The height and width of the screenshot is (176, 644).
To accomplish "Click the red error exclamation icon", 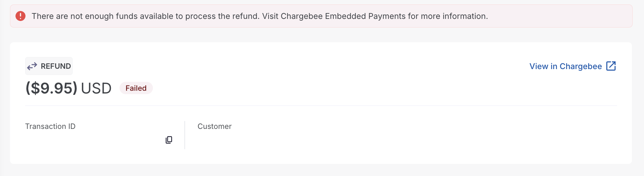I will tap(21, 16).
